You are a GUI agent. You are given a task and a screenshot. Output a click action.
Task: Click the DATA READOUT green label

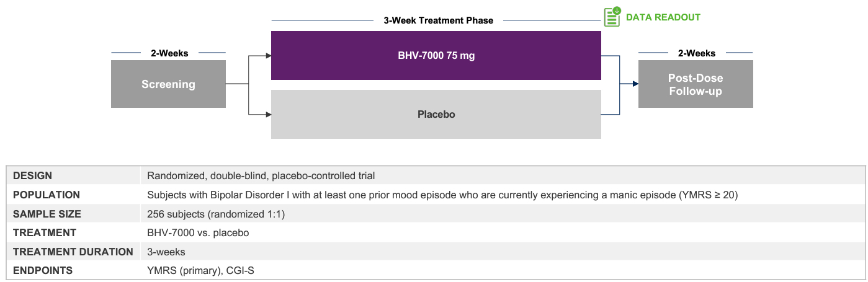pyautogui.click(x=663, y=17)
